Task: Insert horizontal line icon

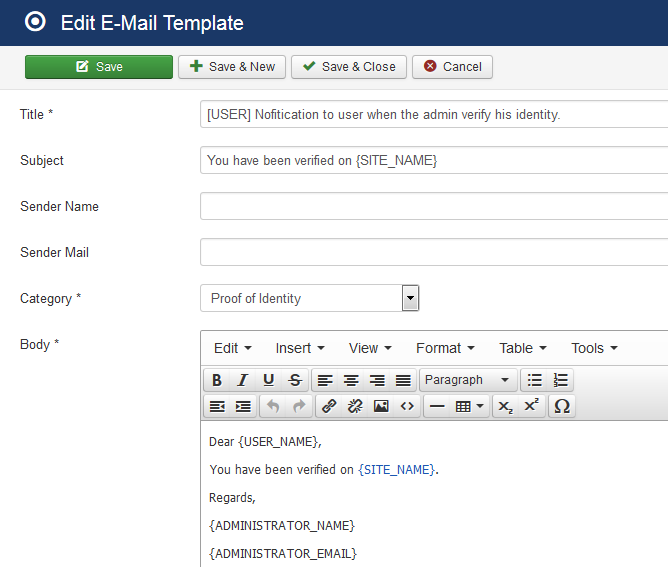Action: [437, 406]
